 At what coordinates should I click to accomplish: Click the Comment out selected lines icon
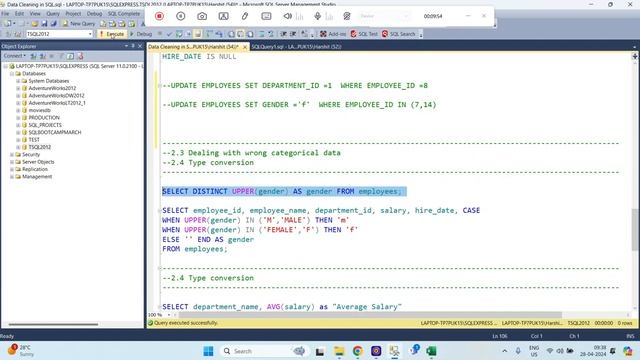point(261,34)
